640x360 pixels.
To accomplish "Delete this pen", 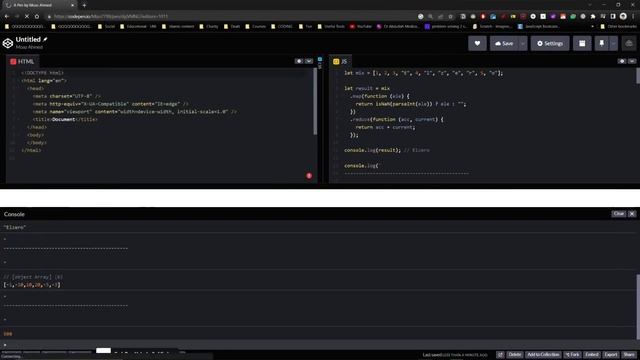I will coord(515,355).
